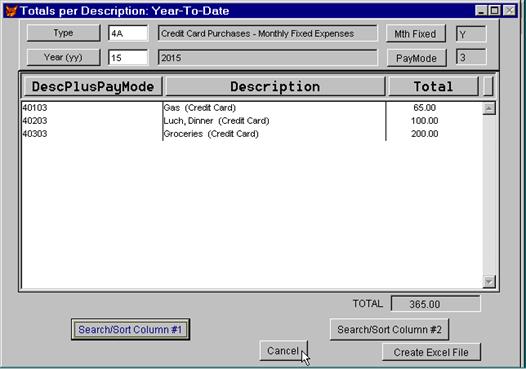The height and width of the screenshot is (369, 526).
Task: Click the Type button
Action: [63, 33]
